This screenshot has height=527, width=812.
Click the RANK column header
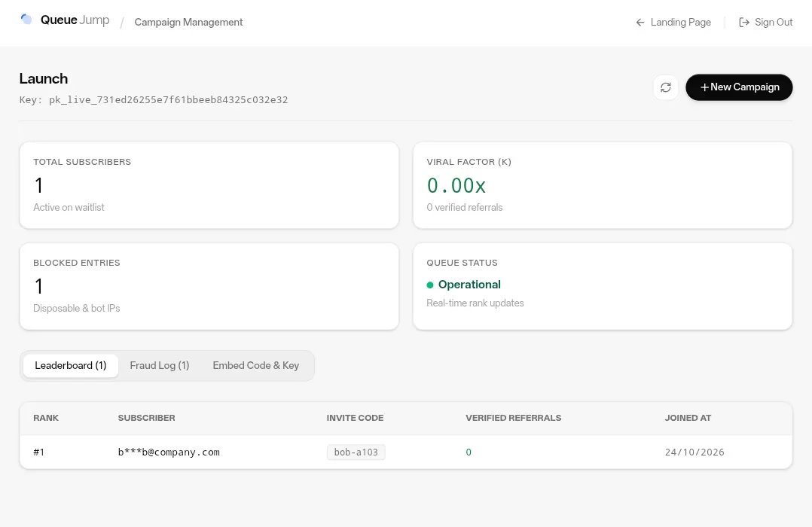(46, 418)
